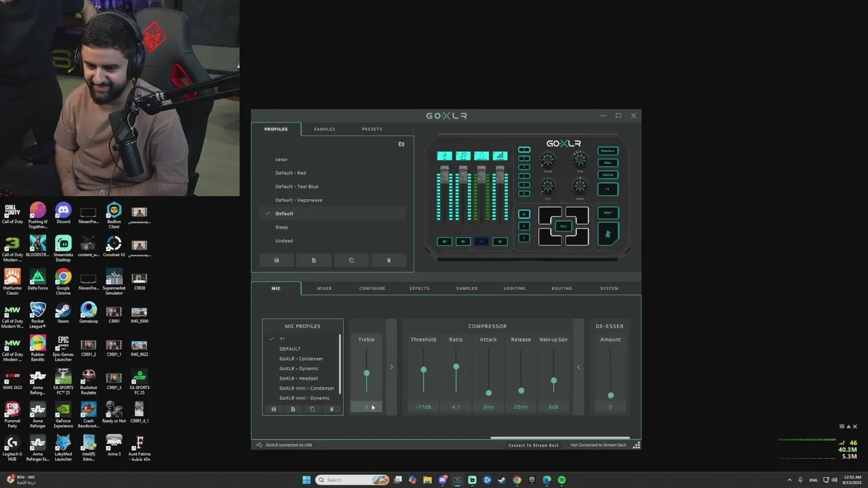Click the Stream Deck grid icon in status bar
This screenshot has width=868, height=488.
[636, 445]
